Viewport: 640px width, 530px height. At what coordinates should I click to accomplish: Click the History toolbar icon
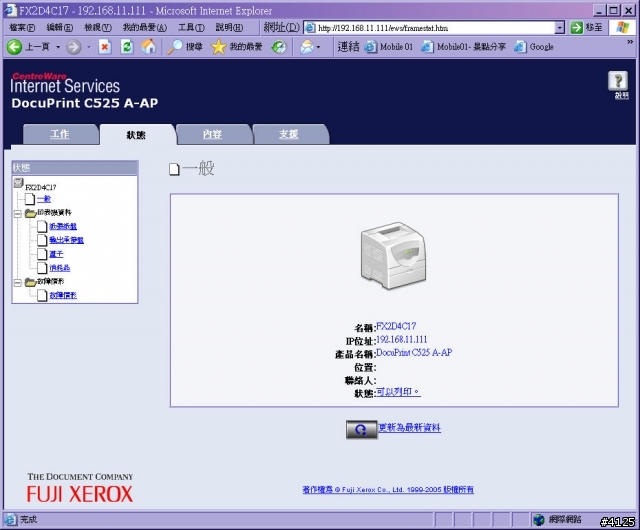click(x=279, y=47)
